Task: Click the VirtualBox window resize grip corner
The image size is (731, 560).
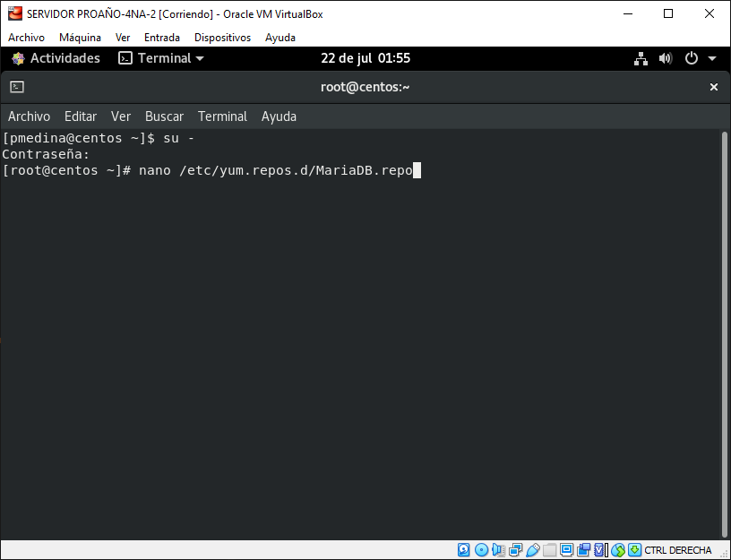Action: click(723, 554)
